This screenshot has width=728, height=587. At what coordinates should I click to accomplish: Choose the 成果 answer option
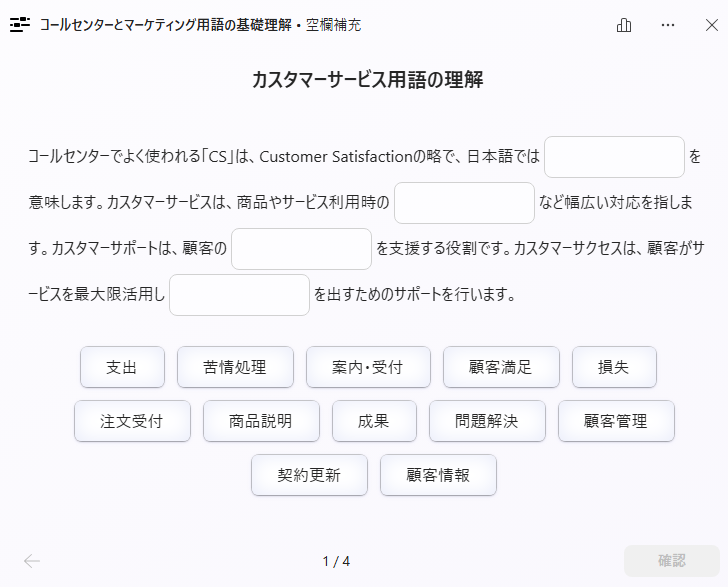coord(374,421)
